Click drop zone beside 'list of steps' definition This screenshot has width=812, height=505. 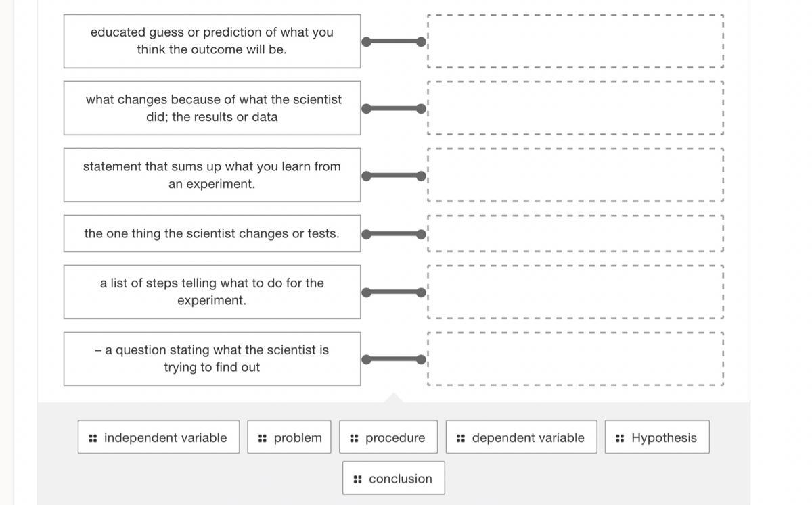pos(575,291)
